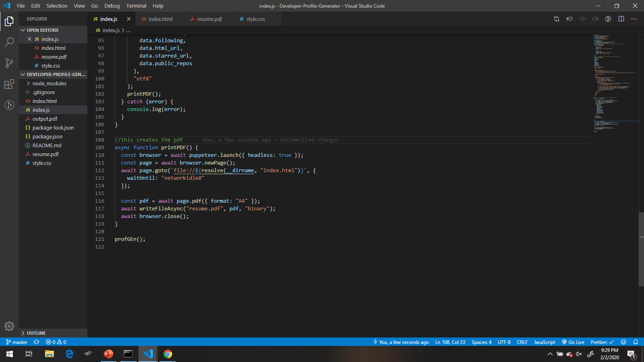Click the Prettier formatter status item
The height and width of the screenshot is (362, 644).
point(601,342)
